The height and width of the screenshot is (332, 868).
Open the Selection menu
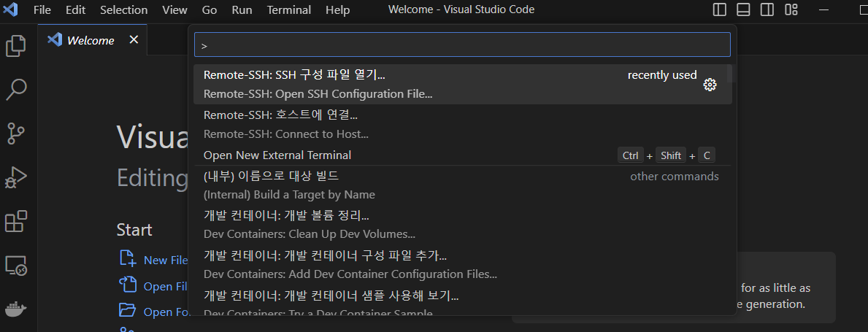pos(124,10)
